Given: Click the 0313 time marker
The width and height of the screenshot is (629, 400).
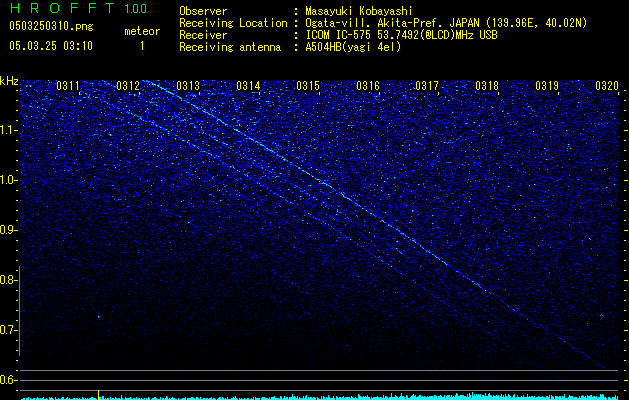Looking at the screenshot, I should tap(188, 86).
